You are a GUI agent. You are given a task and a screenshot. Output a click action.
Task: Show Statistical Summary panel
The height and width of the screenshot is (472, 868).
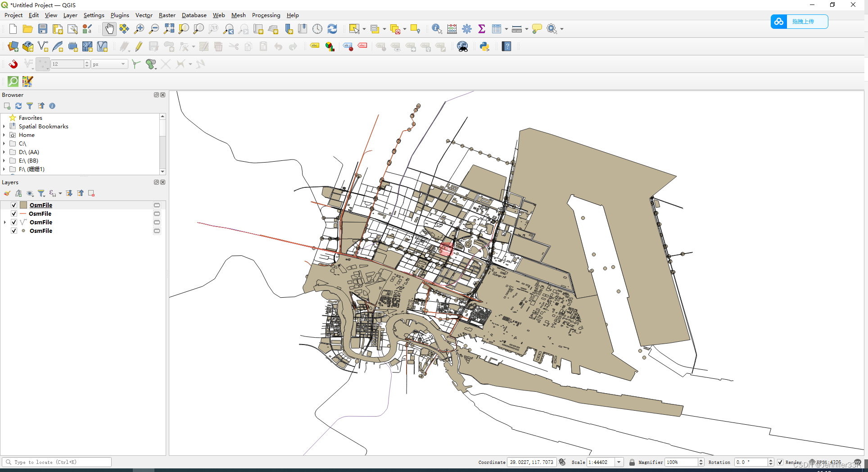[481, 28]
